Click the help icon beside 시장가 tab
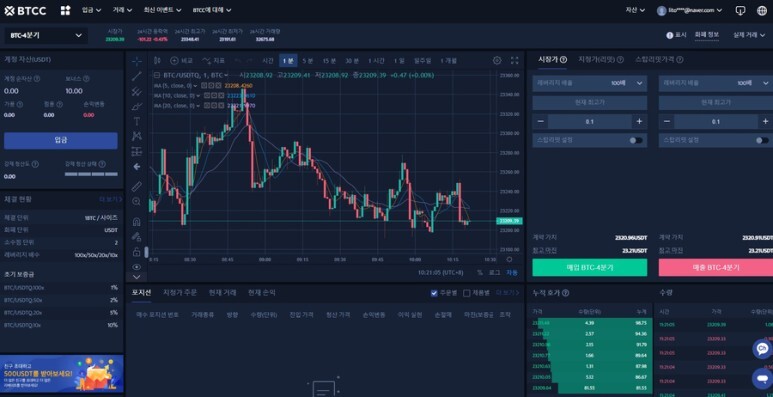 [x=563, y=60]
